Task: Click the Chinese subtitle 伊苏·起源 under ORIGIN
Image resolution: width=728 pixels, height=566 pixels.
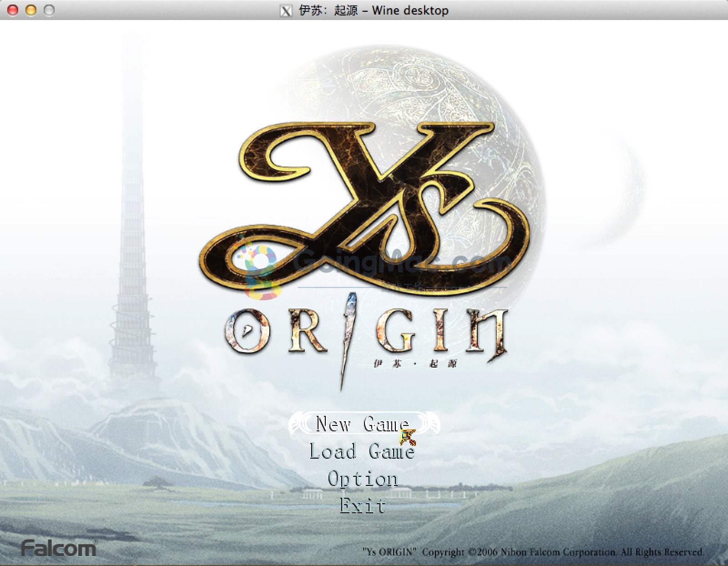Action: [415, 364]
